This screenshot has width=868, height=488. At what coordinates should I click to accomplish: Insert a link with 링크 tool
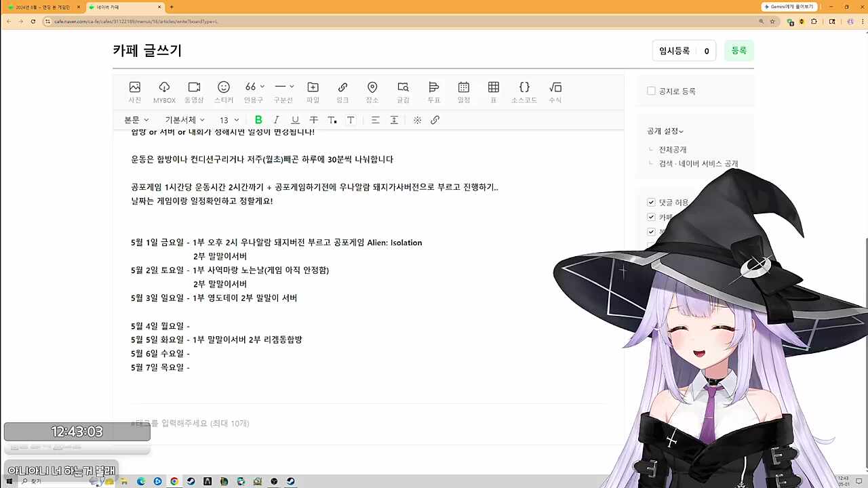(342, 92)
